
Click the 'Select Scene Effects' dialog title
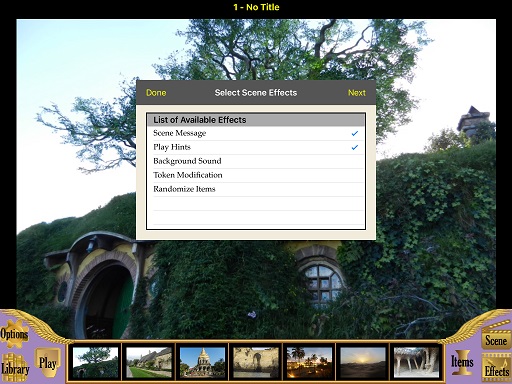256,93
